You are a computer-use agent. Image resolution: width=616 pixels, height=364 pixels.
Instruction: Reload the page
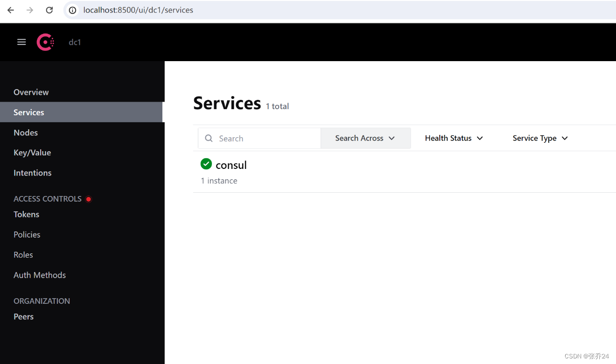click(x=49, y=10)
